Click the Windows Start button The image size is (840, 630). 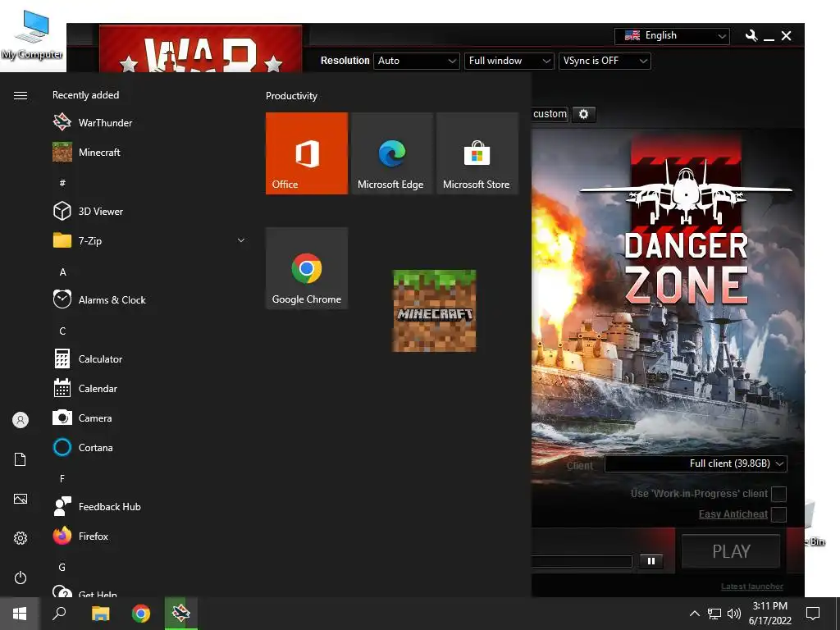[20, 614]
